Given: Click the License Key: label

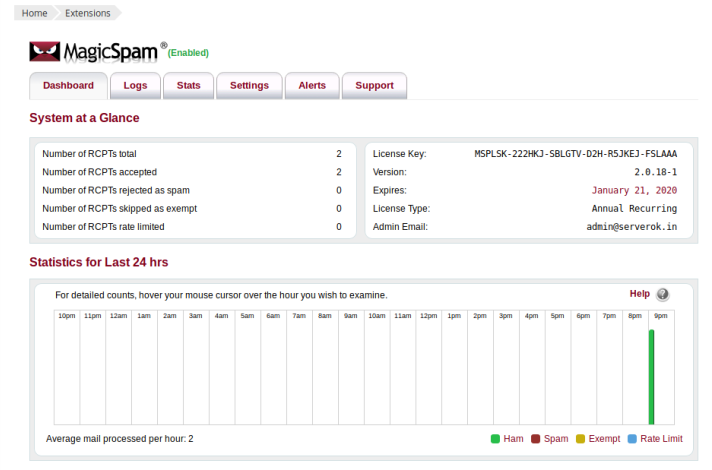Looking at the screenshot, I should tap(400, 154).
